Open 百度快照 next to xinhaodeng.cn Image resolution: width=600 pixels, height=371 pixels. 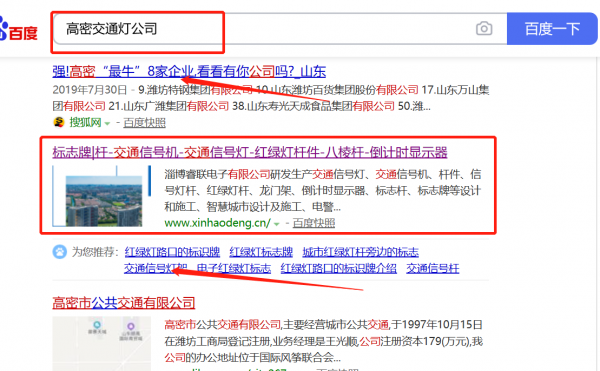pyautogui.click(x=314, y=223)
